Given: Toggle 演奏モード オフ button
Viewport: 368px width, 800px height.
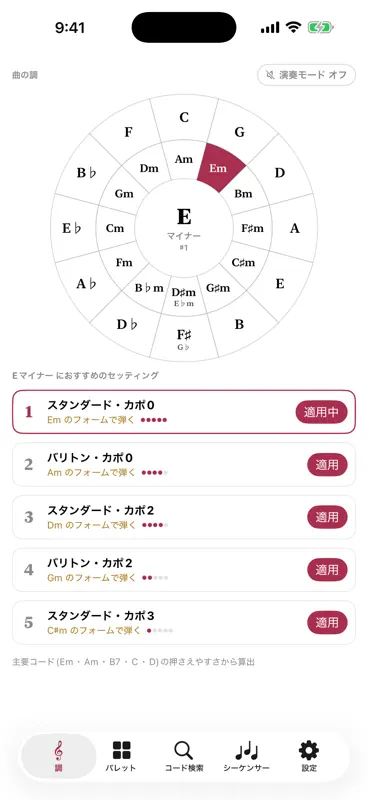Looking at the screenshot, I should [306, 75].
